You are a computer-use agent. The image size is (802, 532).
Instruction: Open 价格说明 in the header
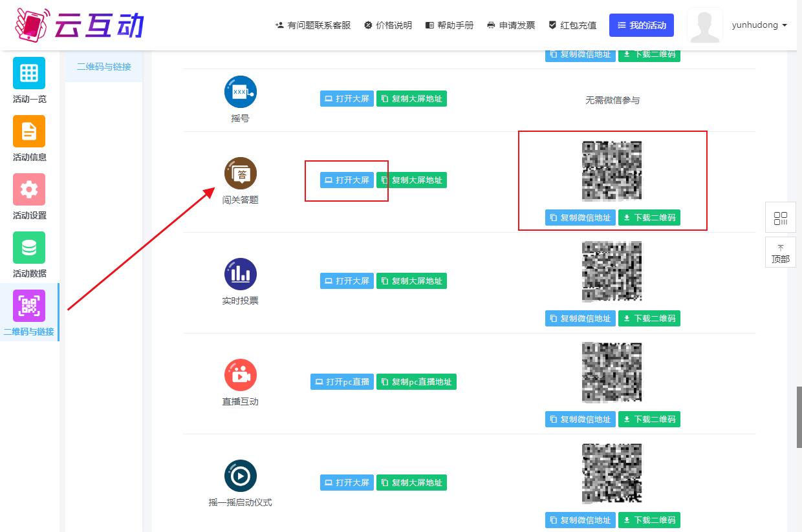pos(388,25)
